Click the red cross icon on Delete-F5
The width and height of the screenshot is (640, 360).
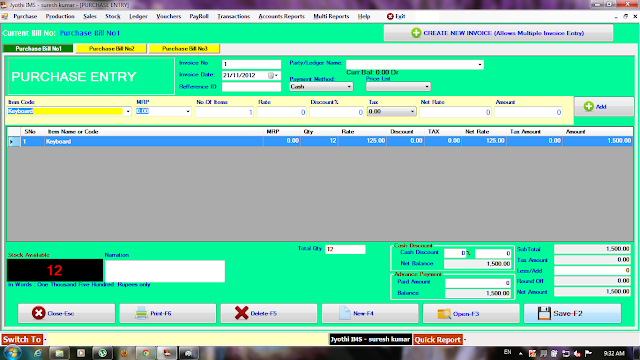coord(241,313)
